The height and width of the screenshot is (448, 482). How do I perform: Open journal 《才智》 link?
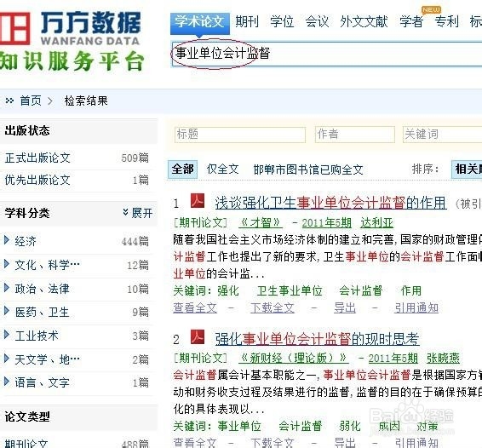click(x=261, y=222)
